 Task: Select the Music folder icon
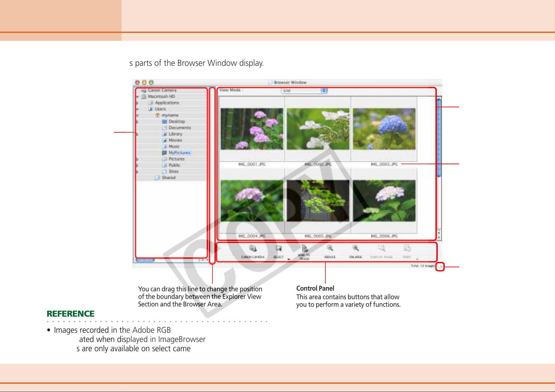(165, 146)
